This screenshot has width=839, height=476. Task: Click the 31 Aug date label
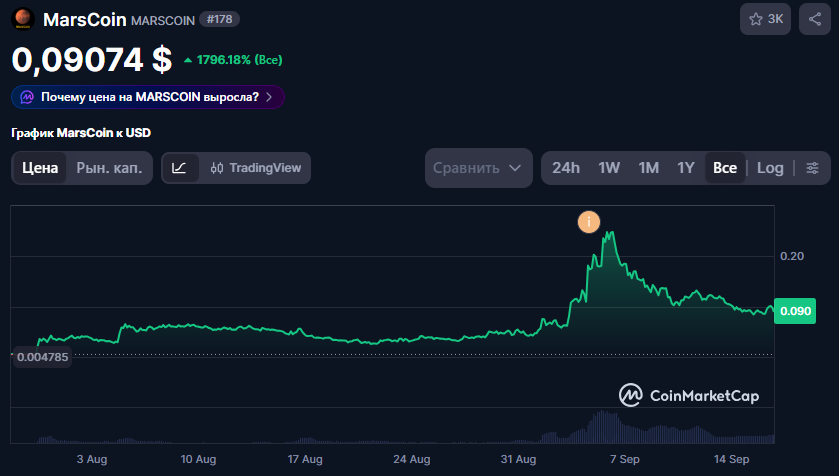[518, 459]
